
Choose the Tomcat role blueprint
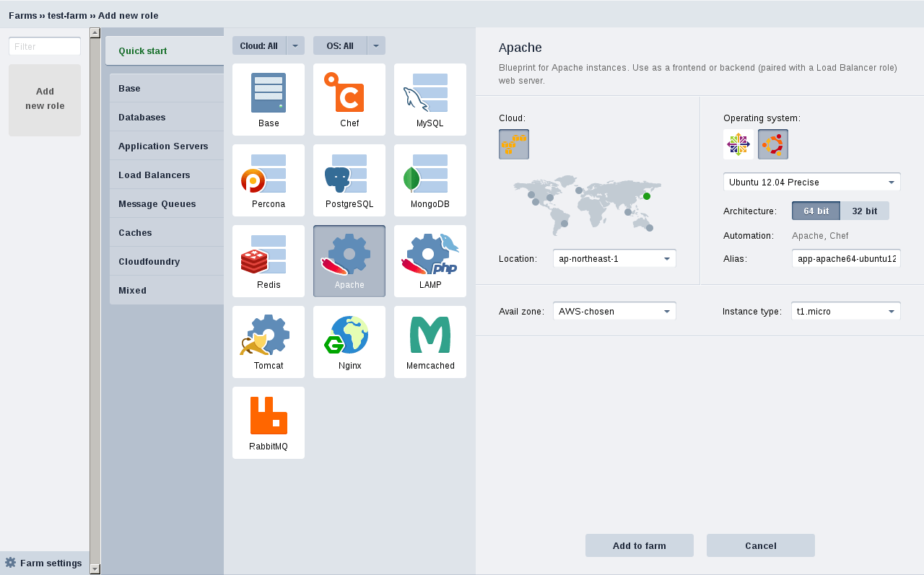(269, 342)
